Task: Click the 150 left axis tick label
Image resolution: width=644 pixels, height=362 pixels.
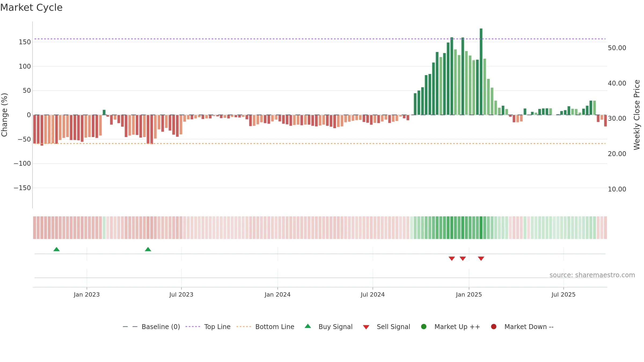Action: click(25, 42)
